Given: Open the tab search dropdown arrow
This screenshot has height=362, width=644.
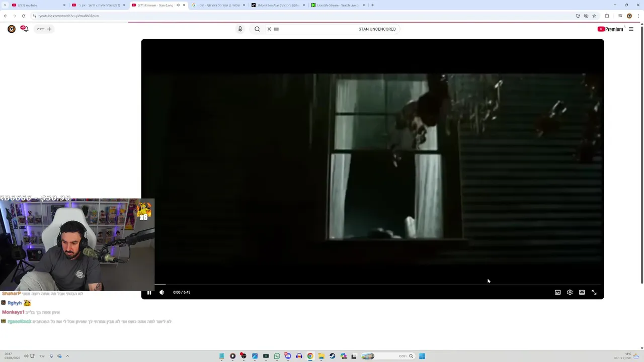Looking at the screenshot, I should click(5, 5).
